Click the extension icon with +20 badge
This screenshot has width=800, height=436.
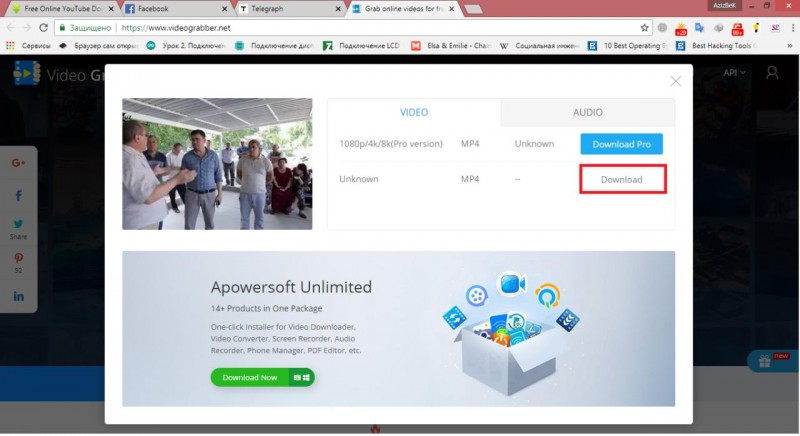[681, 29]
